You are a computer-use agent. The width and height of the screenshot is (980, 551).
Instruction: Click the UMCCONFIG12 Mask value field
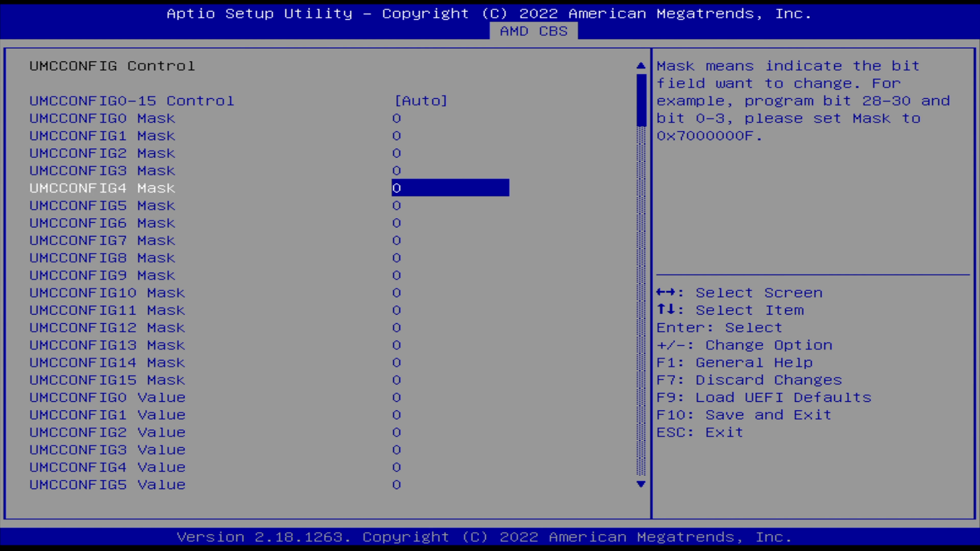[x=396, y=328]
